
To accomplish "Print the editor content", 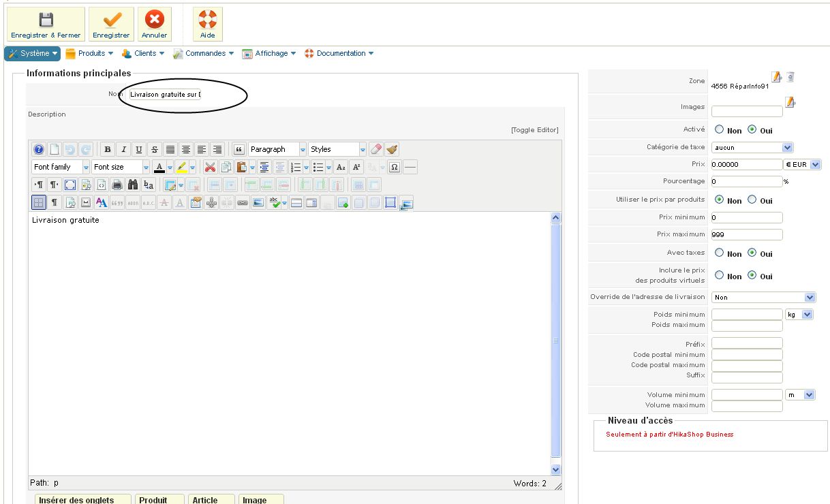I will (117, 185).
